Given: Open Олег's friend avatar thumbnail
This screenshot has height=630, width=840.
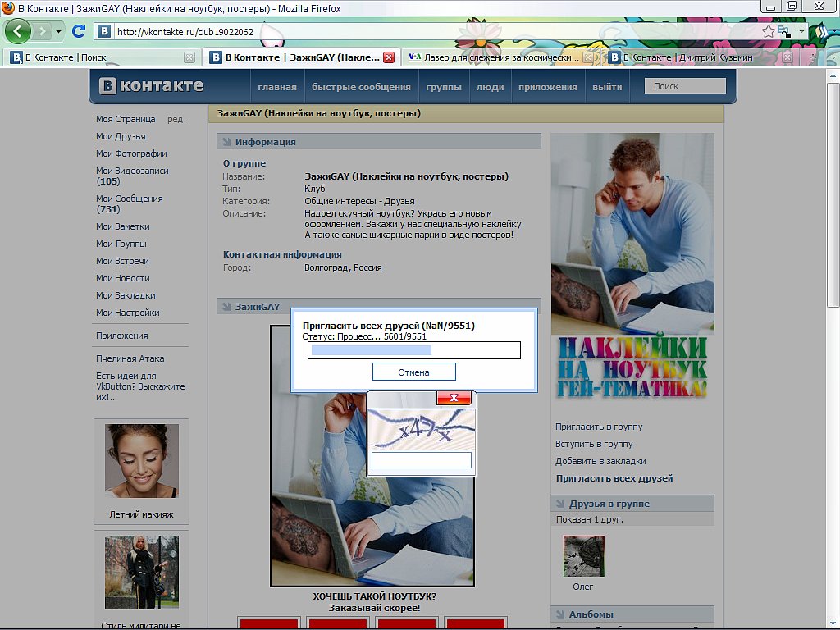Looking at the screenshot, I should pos(583,556).
